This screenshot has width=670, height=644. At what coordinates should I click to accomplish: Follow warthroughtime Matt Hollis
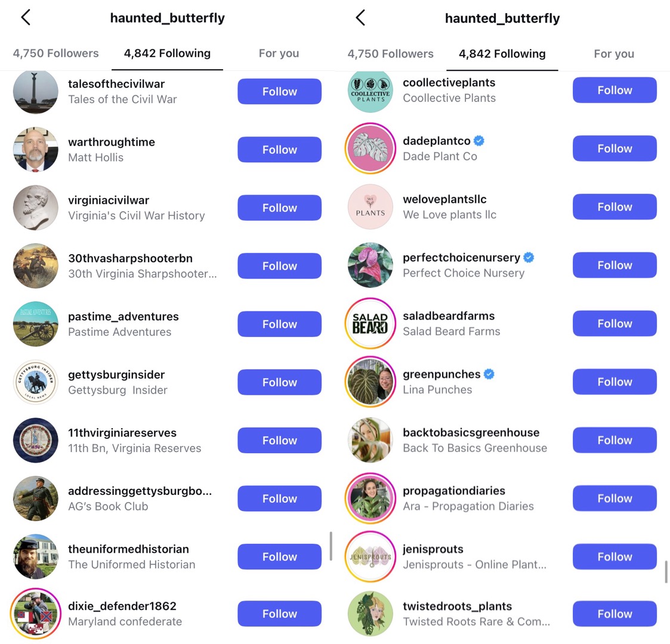(279, 150)
